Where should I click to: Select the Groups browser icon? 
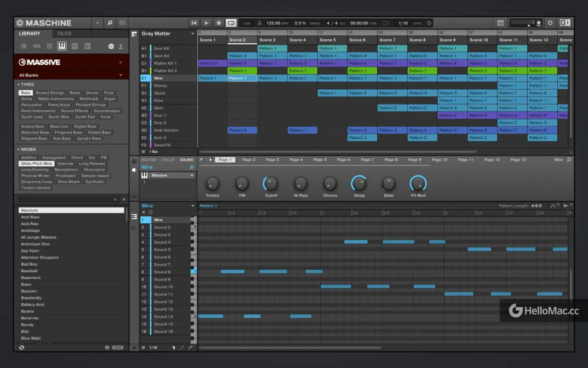tap(37, 46)
